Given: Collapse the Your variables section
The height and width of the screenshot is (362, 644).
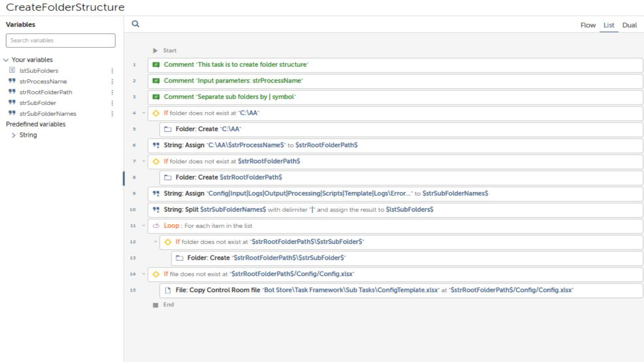Looking at the screenshot, I should pyautogui.click(x=6, y=60).
